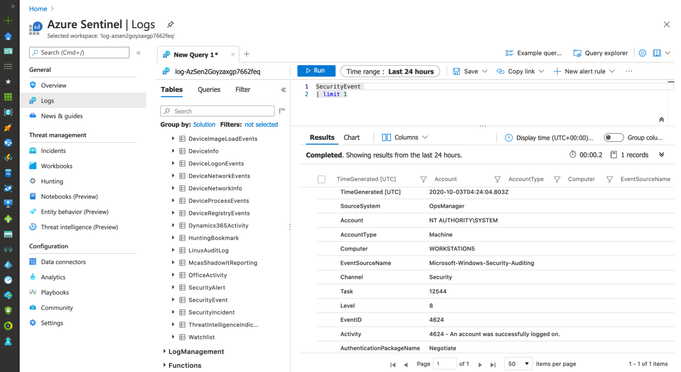Expand results details double chevron near records

pyautogui.click(x=661, y=155)
